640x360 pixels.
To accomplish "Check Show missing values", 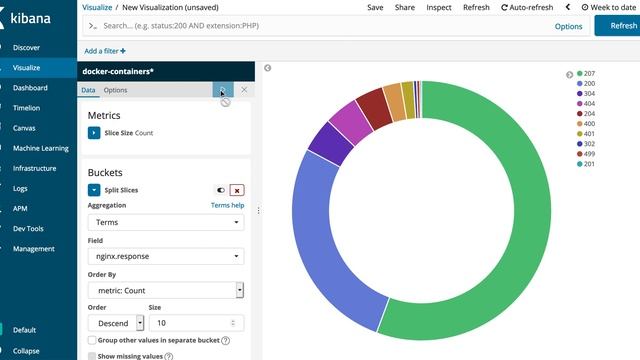I will point(92,356).
